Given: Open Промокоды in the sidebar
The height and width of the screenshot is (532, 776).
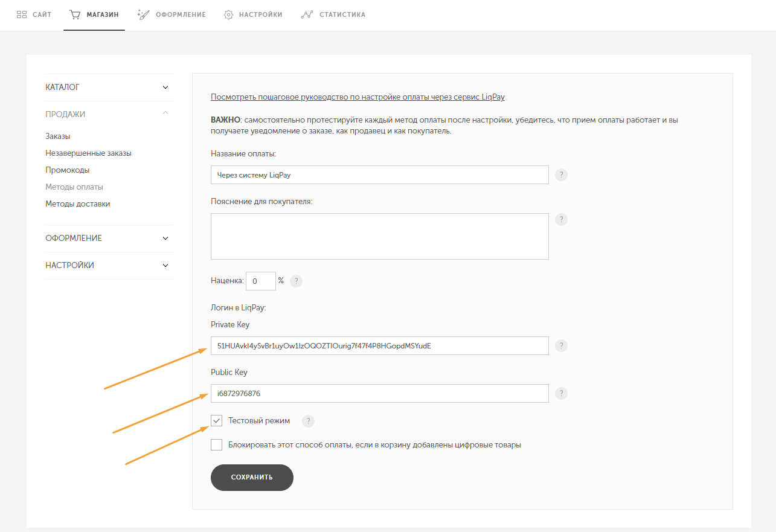Looking at the screenshot, I should pyautogui.click(x=68, y=170).
